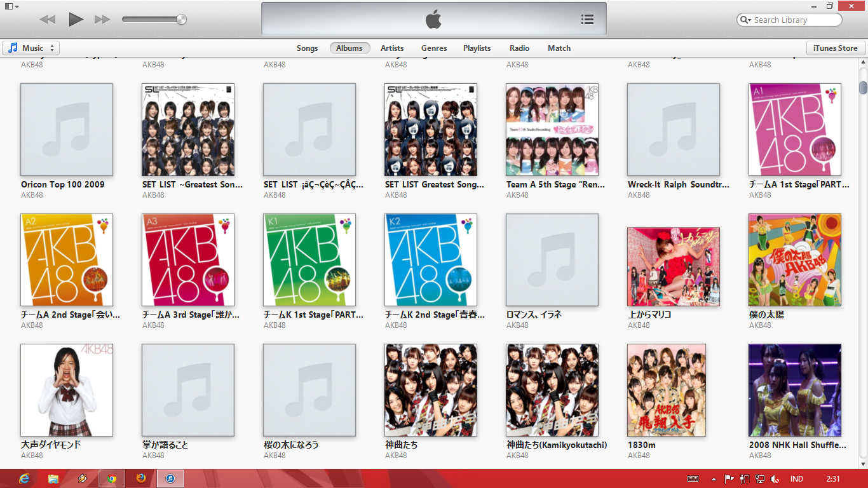Click AKB48 artist under Oricon Top 100 2009
This screenshot has height=488, width=868.
[x=32, y=195]
